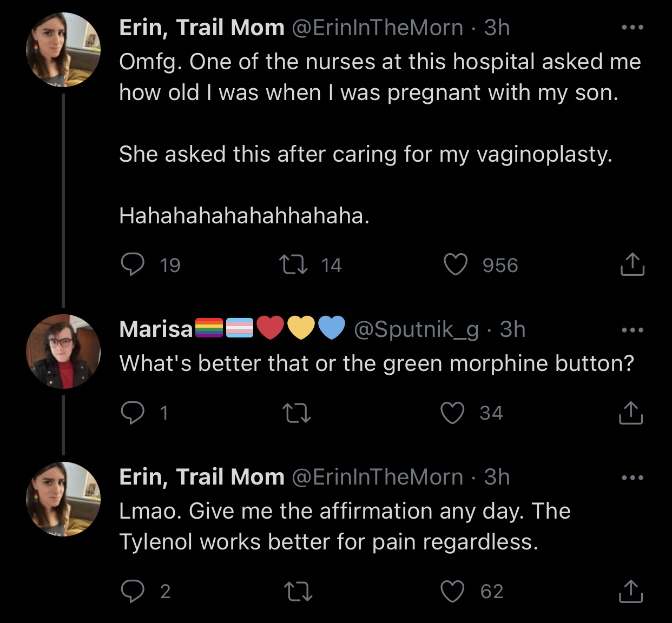The width and height of the screenshot is (672, 623).
Task: Open @ErinInTheMorn handle on first tweet
Action: [x=378, y=28]
